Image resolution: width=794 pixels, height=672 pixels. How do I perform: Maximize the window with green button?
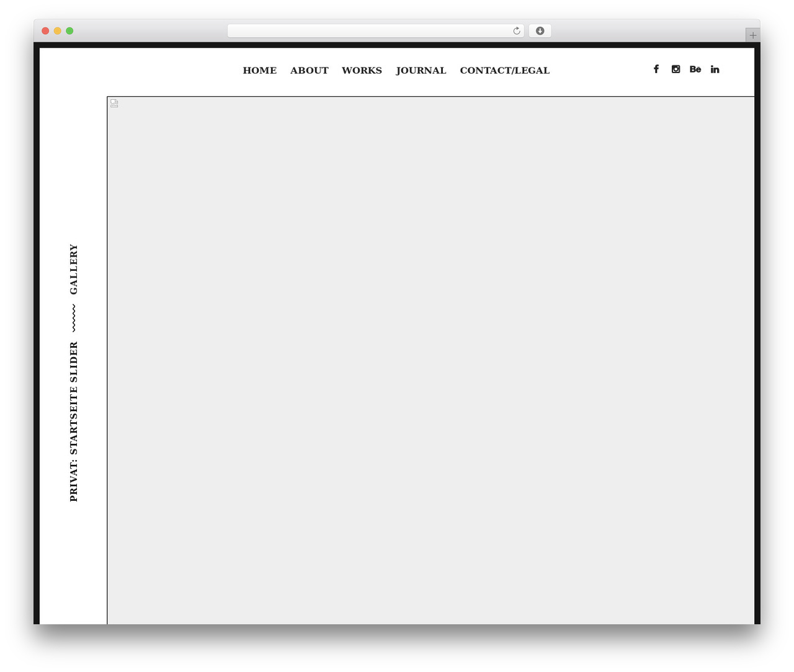[69, 31]
